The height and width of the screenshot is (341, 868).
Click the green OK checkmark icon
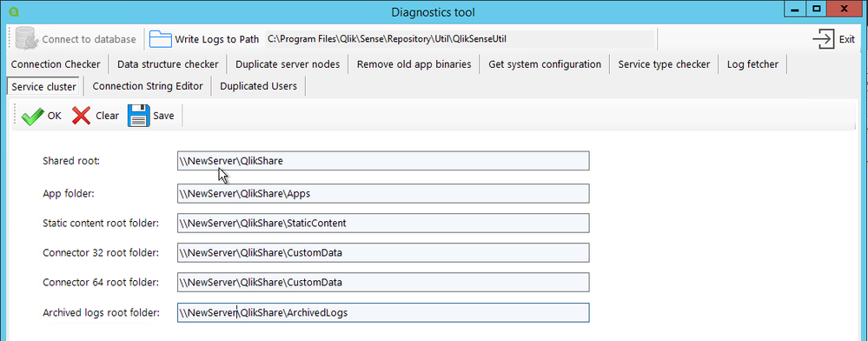[x=32, y=116]
